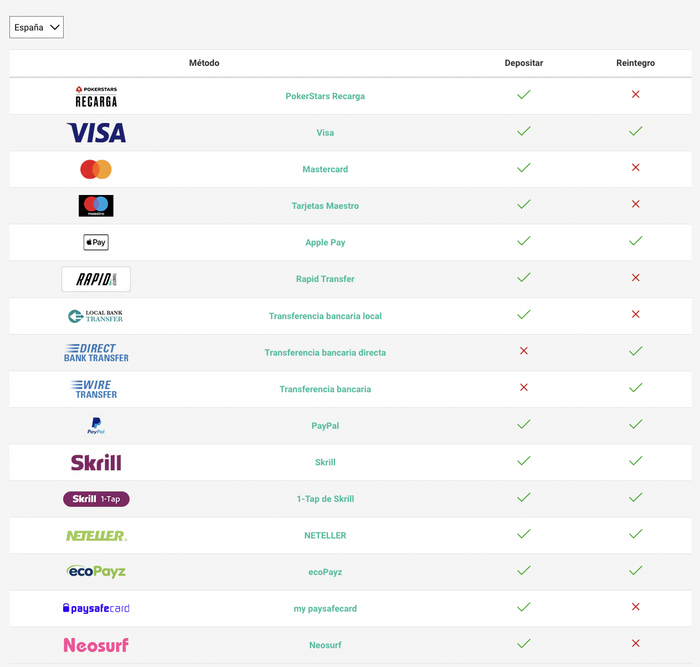Open the Transferencia bancaria local link
This screenshot has height=667, width=700.
pos(325,316)
